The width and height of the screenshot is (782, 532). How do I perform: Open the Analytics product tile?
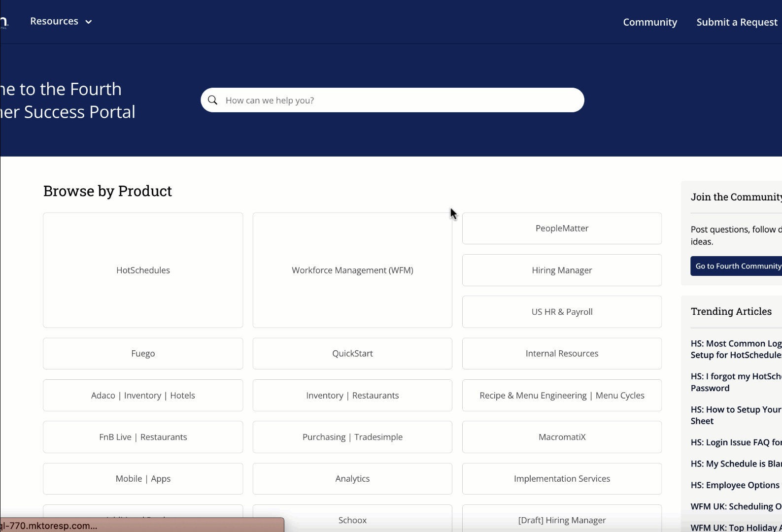352,478
